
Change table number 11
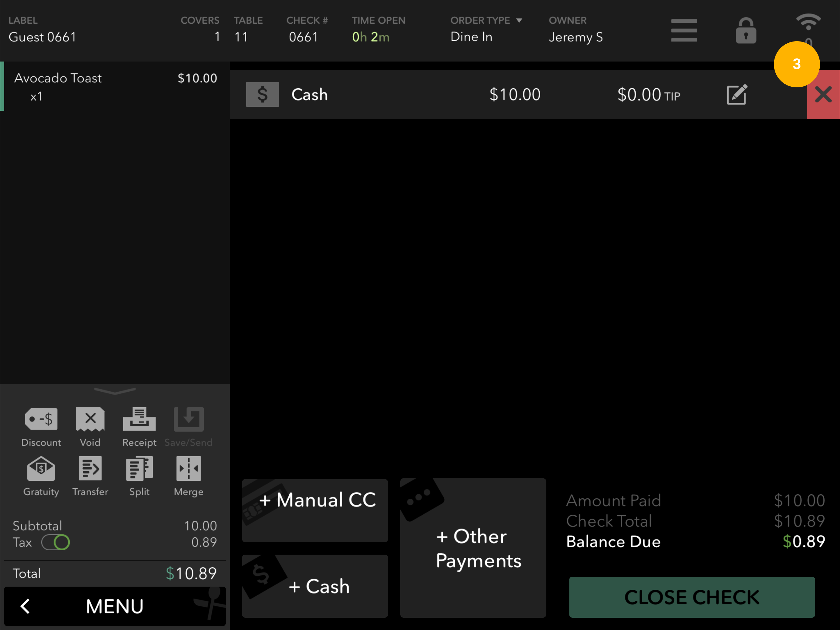point(241,37)
